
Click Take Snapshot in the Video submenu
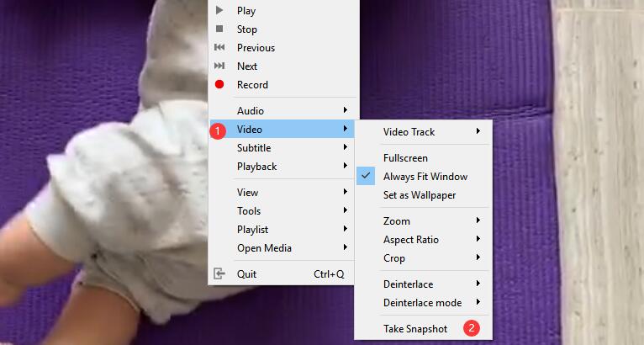(x=424, y=328)
